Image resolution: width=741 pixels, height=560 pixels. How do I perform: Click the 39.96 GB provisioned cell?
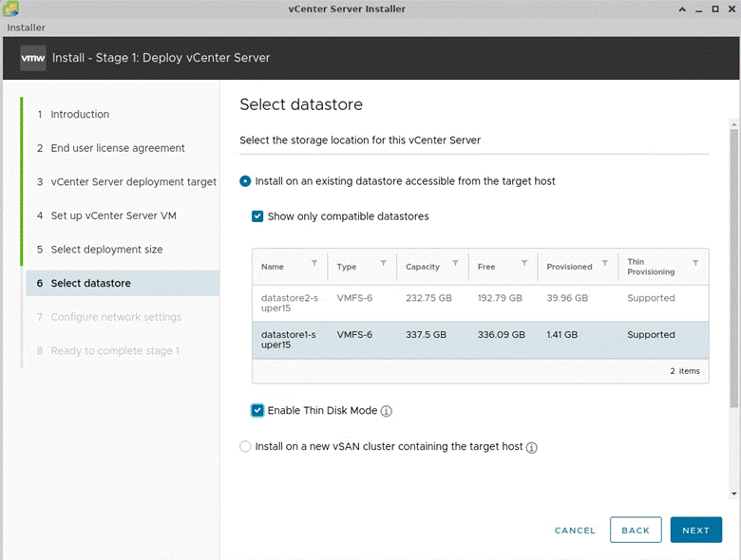567,298
